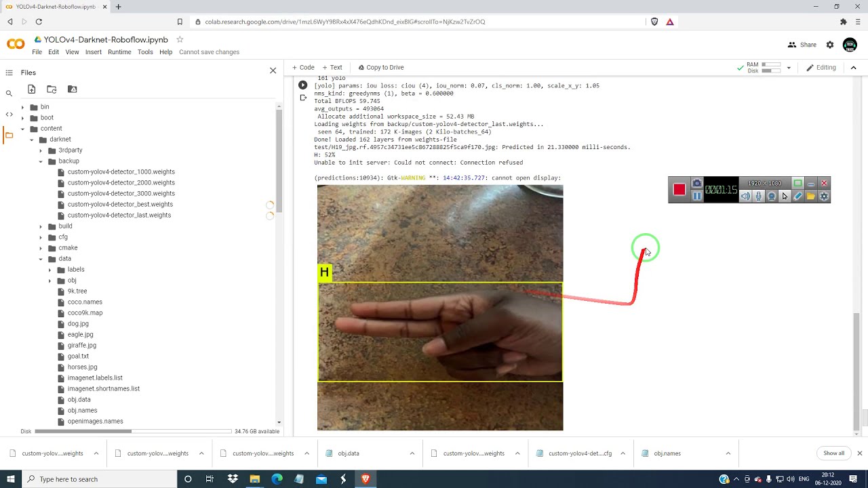Refresh the file browser
Viewport: 868px width, 488px height.
click(52, 89)
